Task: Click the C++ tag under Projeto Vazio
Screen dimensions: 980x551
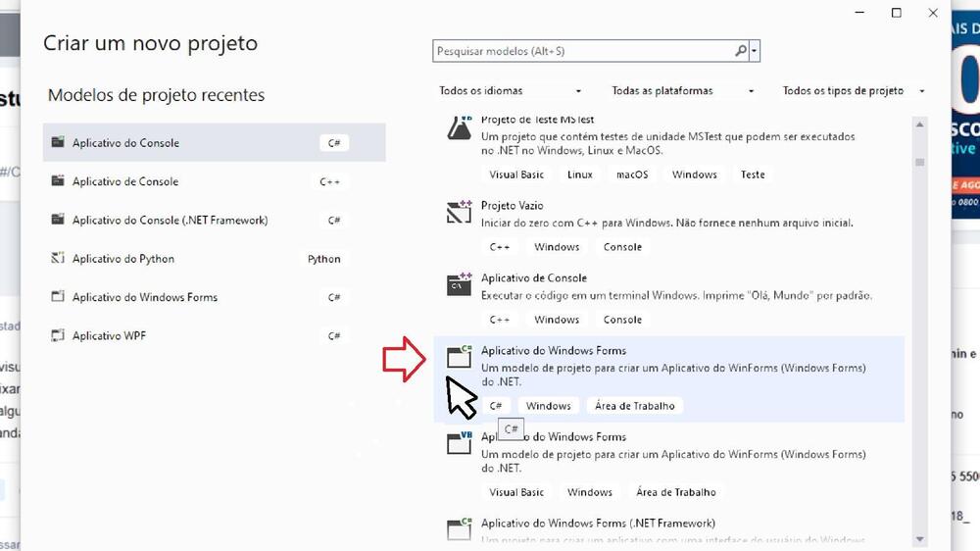Action: pos(500,247)
